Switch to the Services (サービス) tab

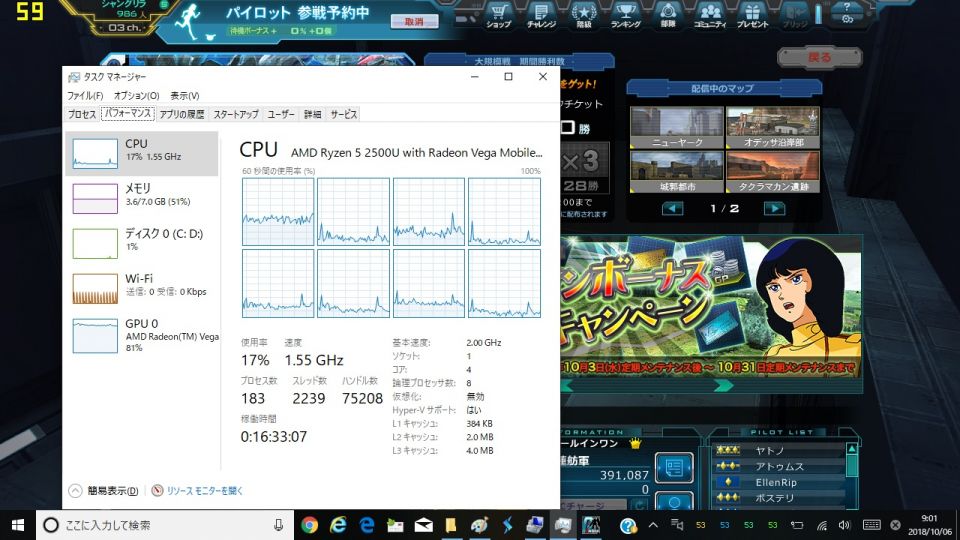pyautogui.click(x=344, y=114)
